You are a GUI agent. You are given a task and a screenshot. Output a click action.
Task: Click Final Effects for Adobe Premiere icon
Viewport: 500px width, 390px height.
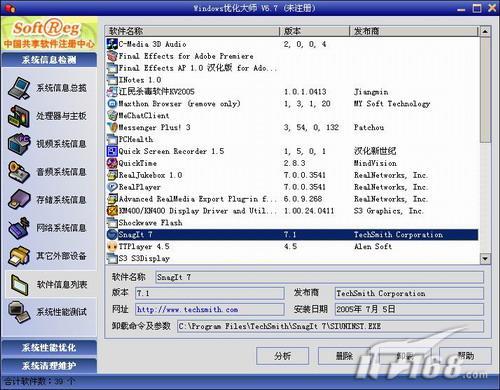[x=112, y=56]
